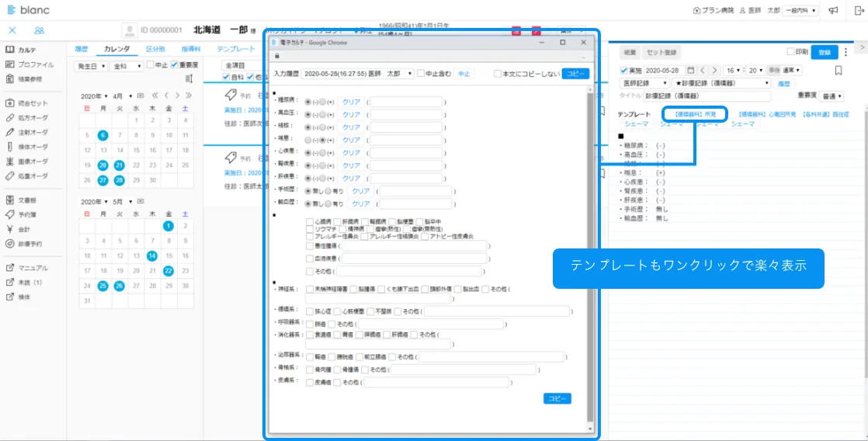Open the 予約簿 tag icon
The height and width of the screenshot is (441, 868).
point(9,214)
